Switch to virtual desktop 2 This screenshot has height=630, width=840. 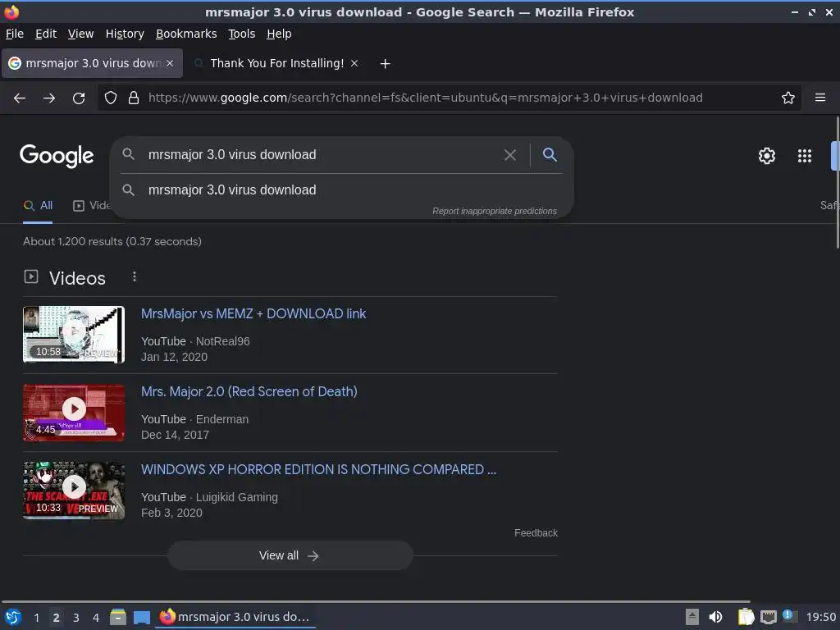click(x=57, y=618)
